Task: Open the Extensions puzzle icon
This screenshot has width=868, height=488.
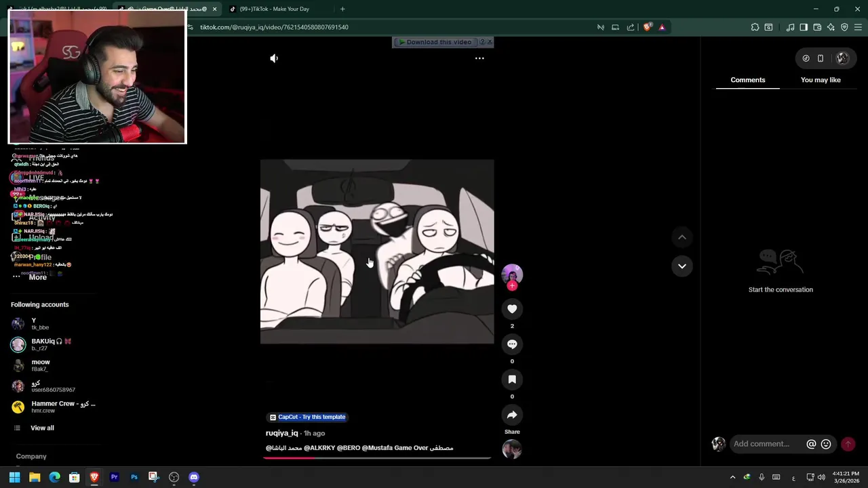Action: pos(755,27)
